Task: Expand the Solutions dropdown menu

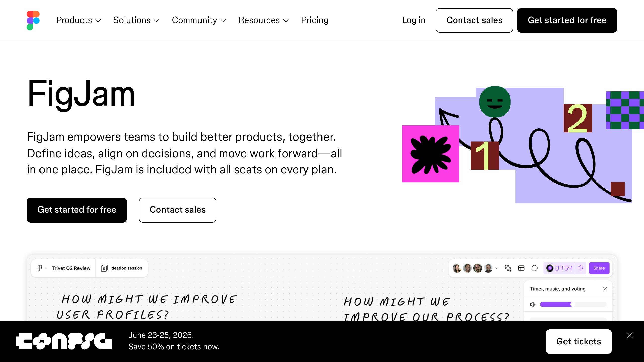Action: tap(136, 20)
